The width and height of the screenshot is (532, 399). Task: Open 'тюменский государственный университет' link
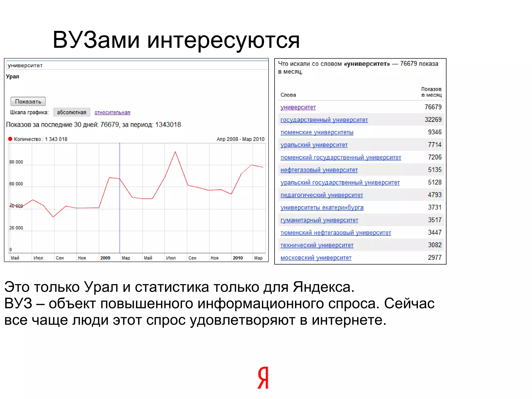(341, 157)
